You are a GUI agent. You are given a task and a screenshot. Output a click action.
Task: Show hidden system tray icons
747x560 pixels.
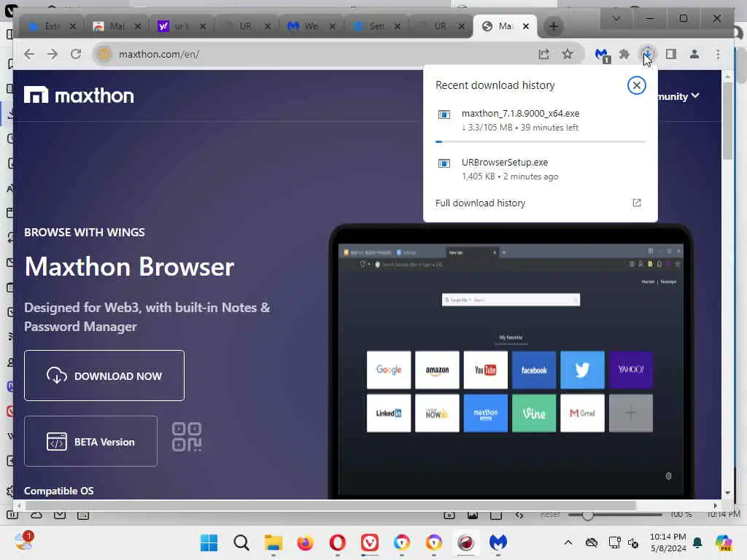coord(568,542)
